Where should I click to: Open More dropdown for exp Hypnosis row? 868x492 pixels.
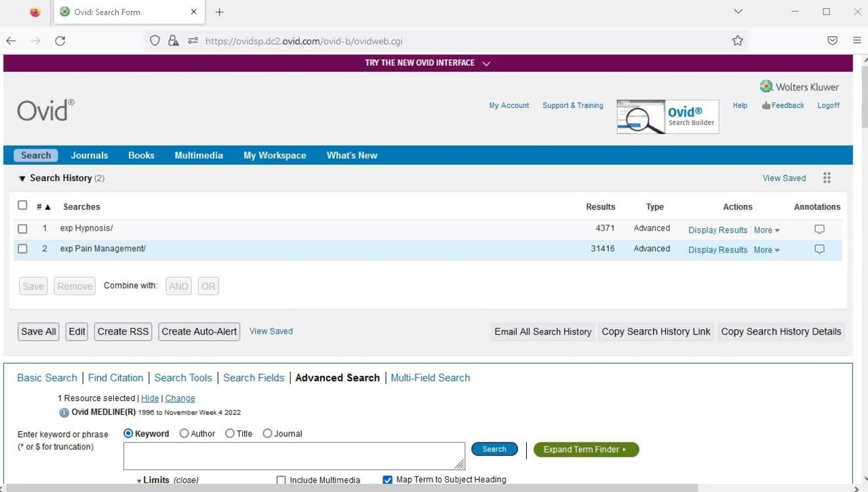point(766,230)
